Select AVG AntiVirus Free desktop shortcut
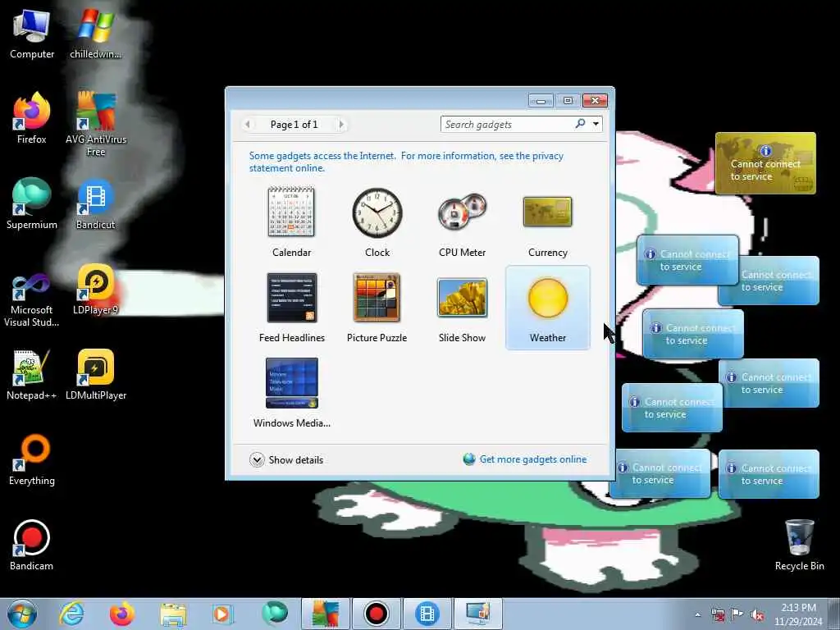Screen dimensions: 840x630 (x=95, y=125)
